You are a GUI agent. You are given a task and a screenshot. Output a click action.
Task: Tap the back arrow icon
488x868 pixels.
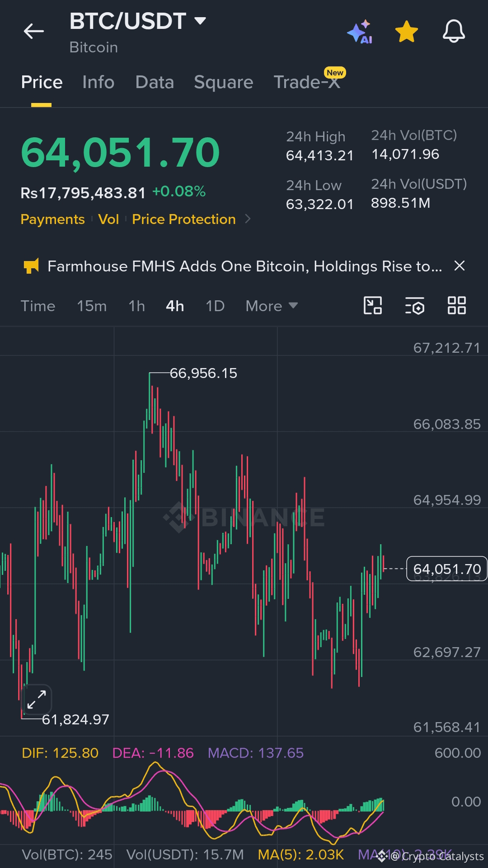[x=34, y=31]
